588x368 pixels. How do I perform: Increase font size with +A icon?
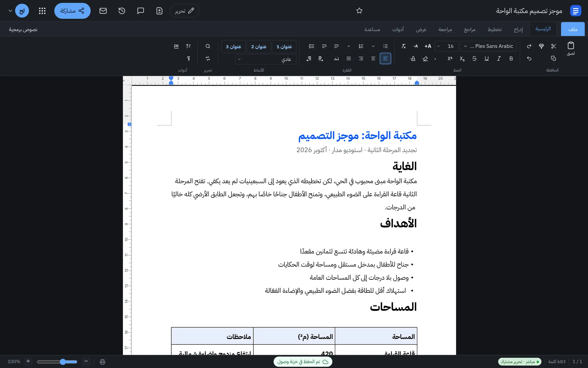pyautogui.click(x=428, y=46)
